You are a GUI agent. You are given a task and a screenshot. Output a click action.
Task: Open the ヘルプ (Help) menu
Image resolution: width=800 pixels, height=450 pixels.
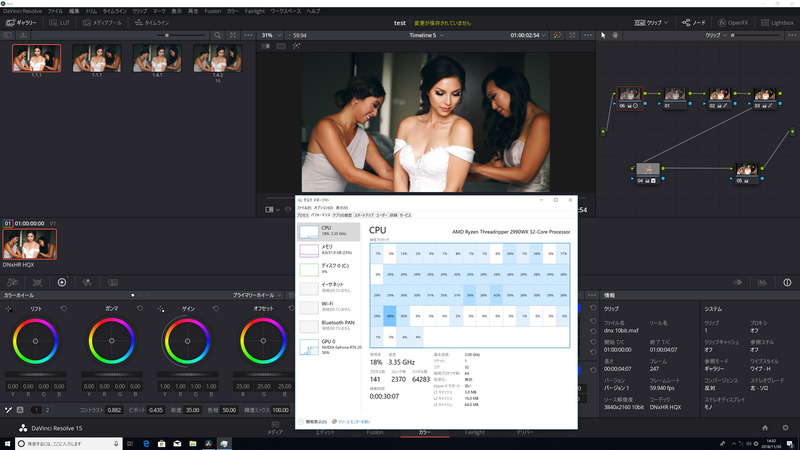313,11
